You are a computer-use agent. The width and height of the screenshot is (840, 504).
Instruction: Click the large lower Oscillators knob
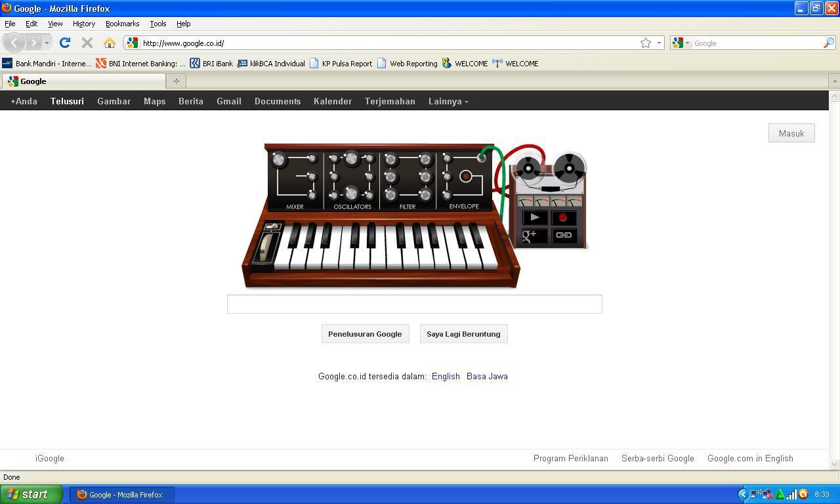click(x=352, y=193)
